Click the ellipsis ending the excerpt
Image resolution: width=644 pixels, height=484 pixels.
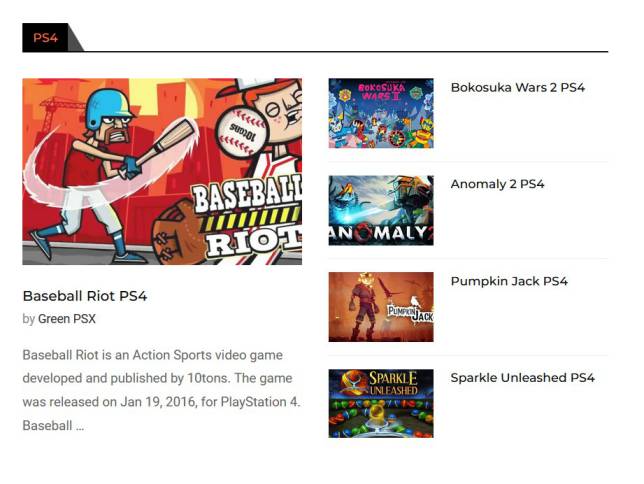(x=80, y=426)
